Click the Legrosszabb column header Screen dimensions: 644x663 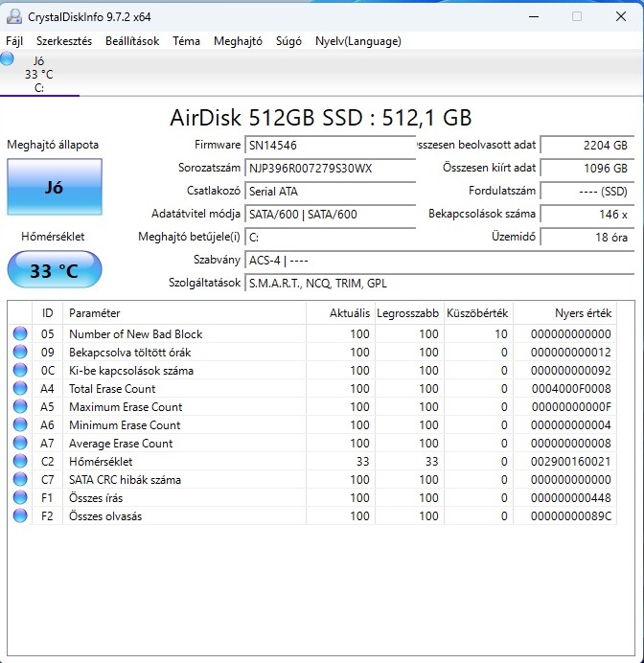[409, 313]
